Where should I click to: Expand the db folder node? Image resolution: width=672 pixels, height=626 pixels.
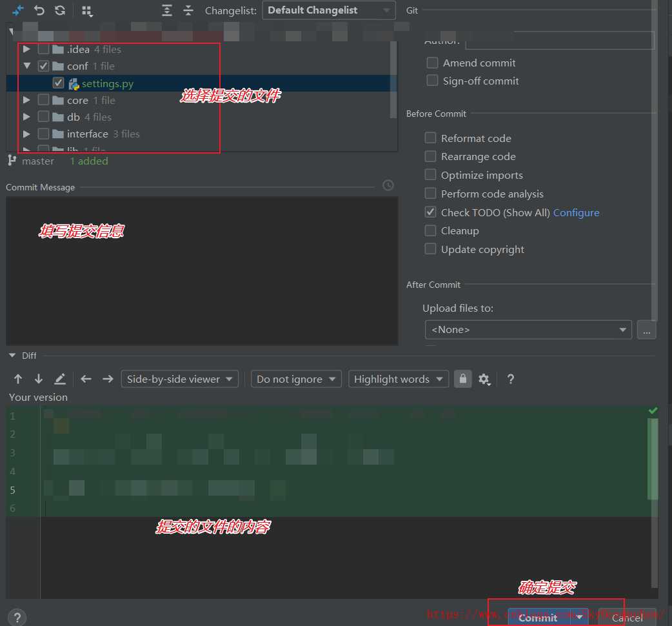pyautogui.click(x=26, y=117)
